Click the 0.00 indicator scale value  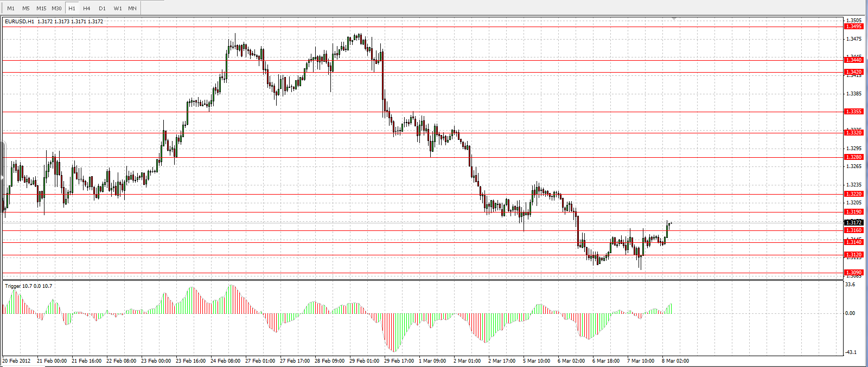850,313
